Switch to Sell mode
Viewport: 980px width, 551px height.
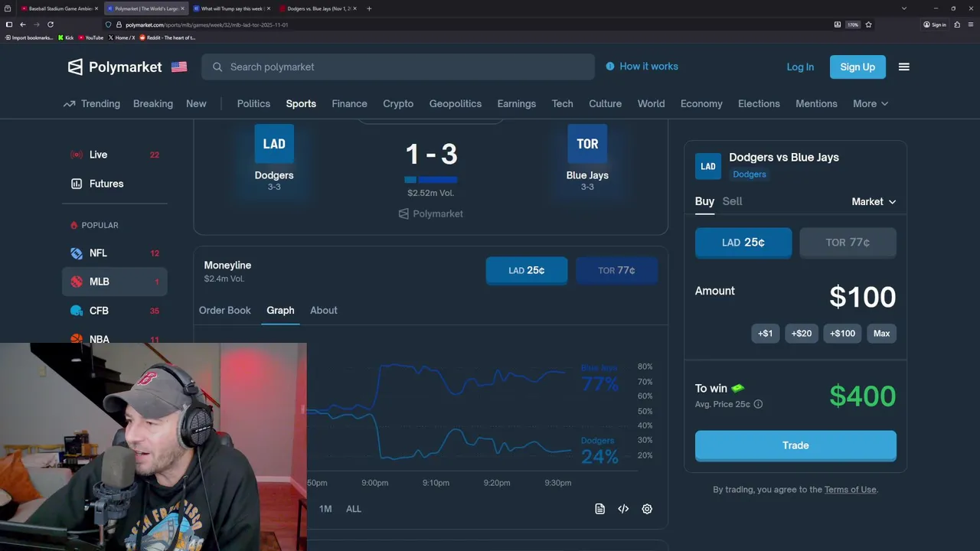pyautogui.click(x=732, y=201)
